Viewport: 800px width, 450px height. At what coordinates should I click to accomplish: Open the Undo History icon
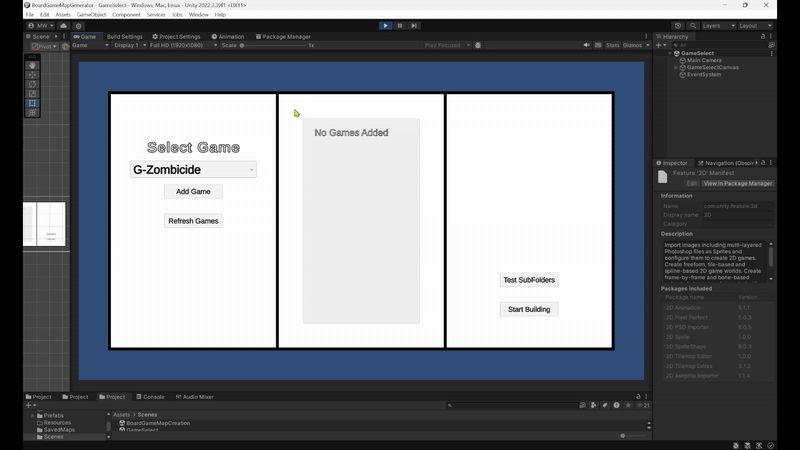click(678, 25)
